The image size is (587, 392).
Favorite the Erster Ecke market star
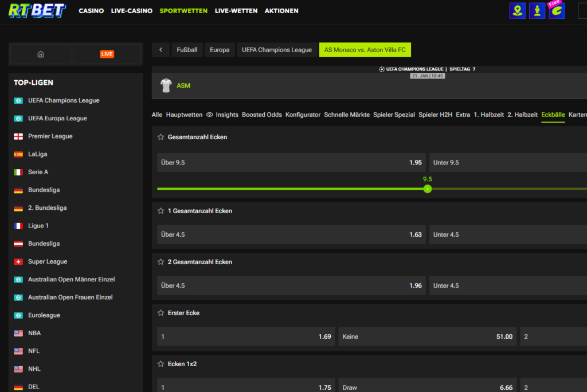161,313
